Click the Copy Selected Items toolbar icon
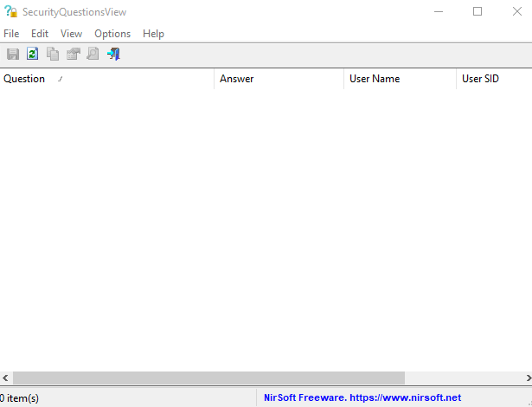532x407 pixels. tap(53, 54)
